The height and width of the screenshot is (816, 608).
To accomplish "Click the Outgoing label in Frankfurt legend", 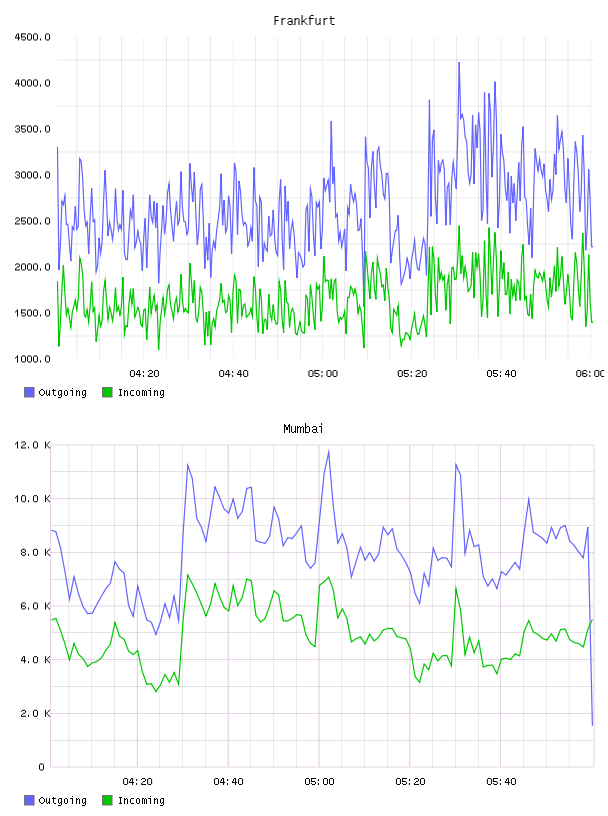I will click(62, 393).
